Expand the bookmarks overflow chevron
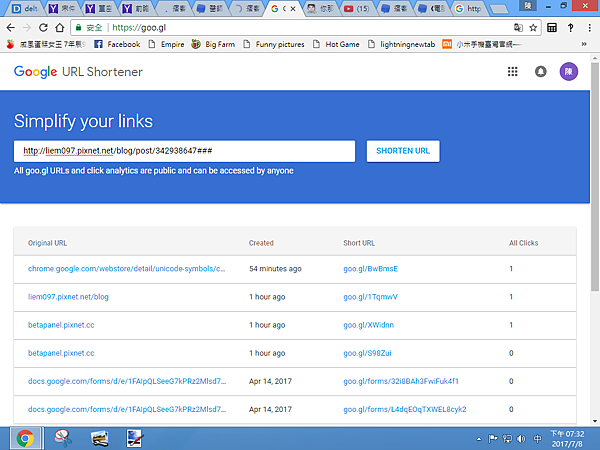Viewport: 600px width, 450px height. tap(584, 44)
